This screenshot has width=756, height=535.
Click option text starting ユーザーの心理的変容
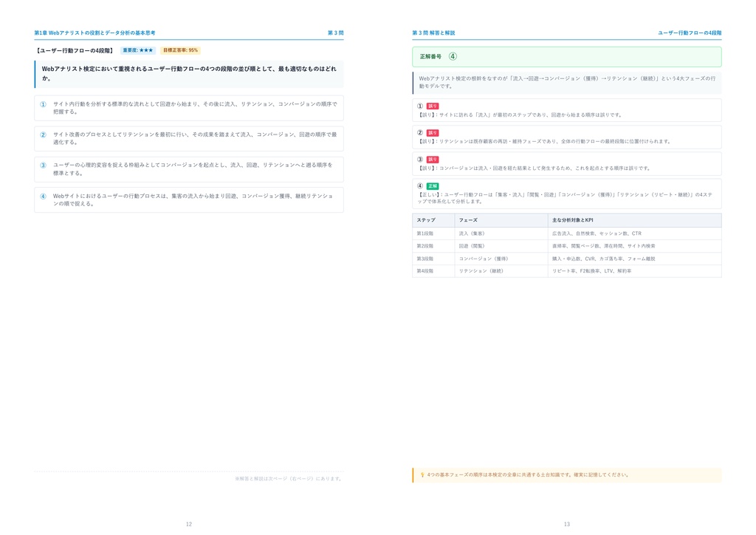[x=193, y=168]
